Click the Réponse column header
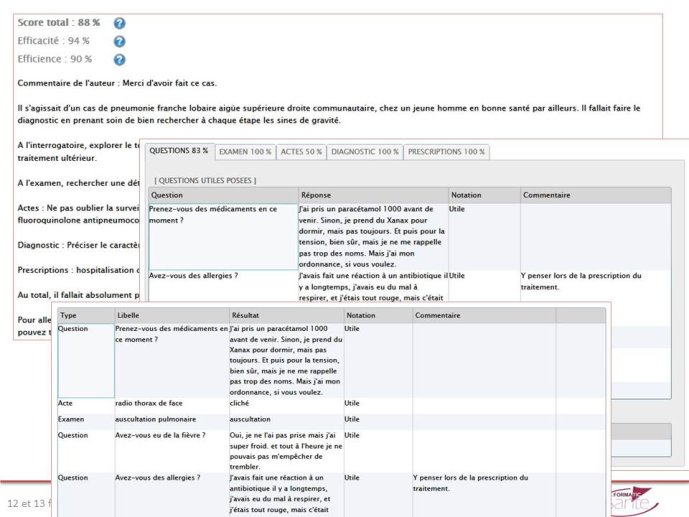 point(373,195)
